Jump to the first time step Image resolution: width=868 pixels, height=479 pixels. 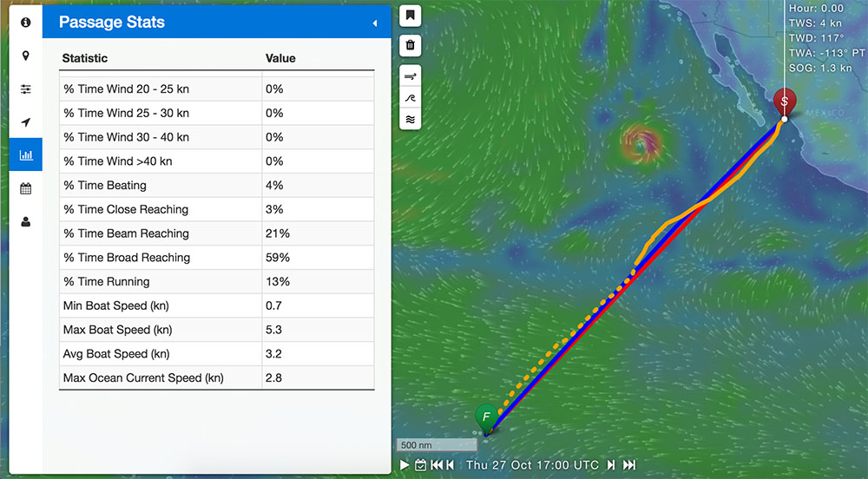pos(437,465)
